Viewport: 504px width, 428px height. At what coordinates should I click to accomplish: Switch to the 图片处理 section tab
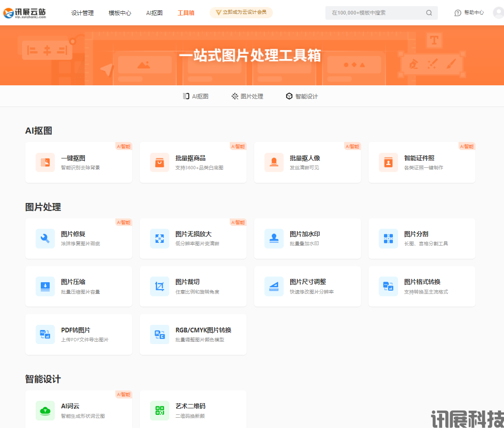[248, 96]
